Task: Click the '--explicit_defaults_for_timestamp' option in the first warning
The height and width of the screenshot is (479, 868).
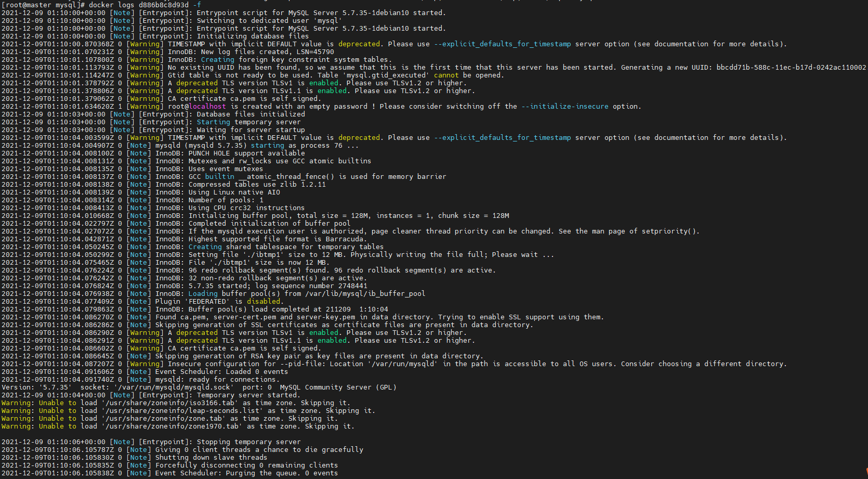Action: pos(503,44)
